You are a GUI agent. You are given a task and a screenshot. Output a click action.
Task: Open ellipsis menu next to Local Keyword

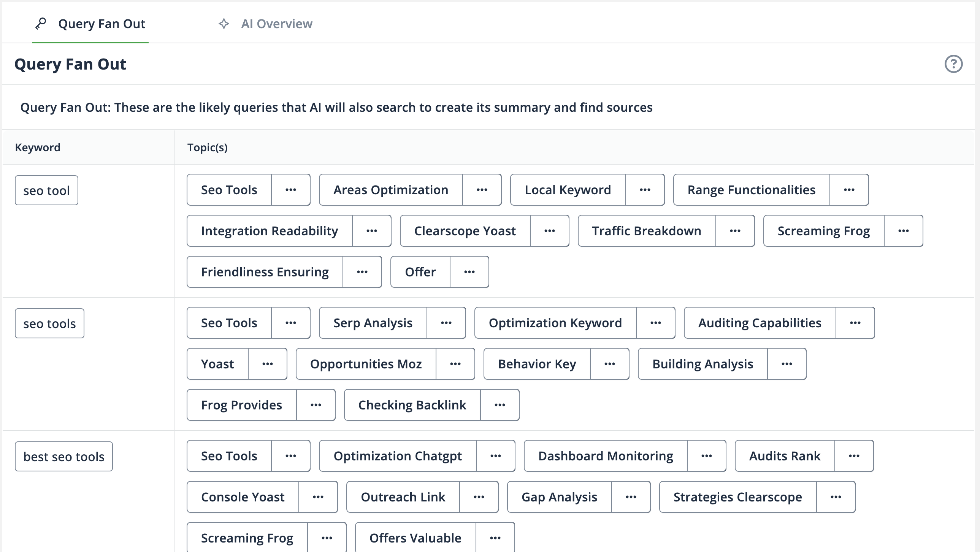[x=645, y=190]
